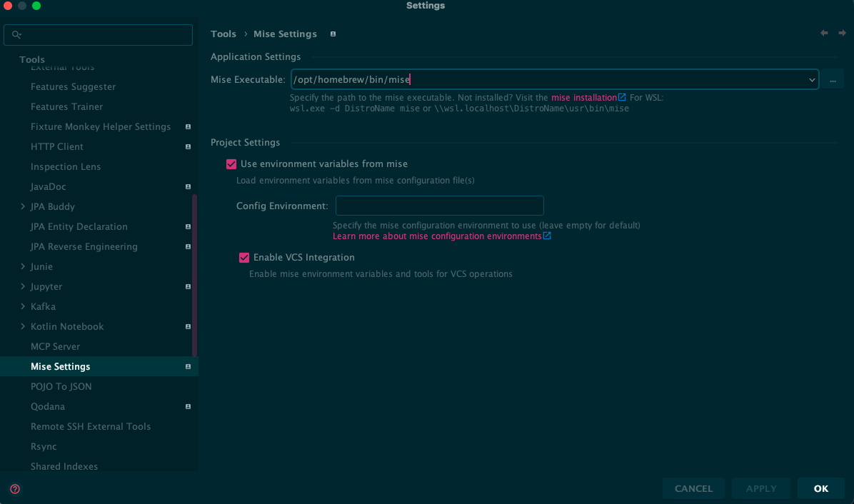Open the Inspection Lens settings page

point(66,166)
